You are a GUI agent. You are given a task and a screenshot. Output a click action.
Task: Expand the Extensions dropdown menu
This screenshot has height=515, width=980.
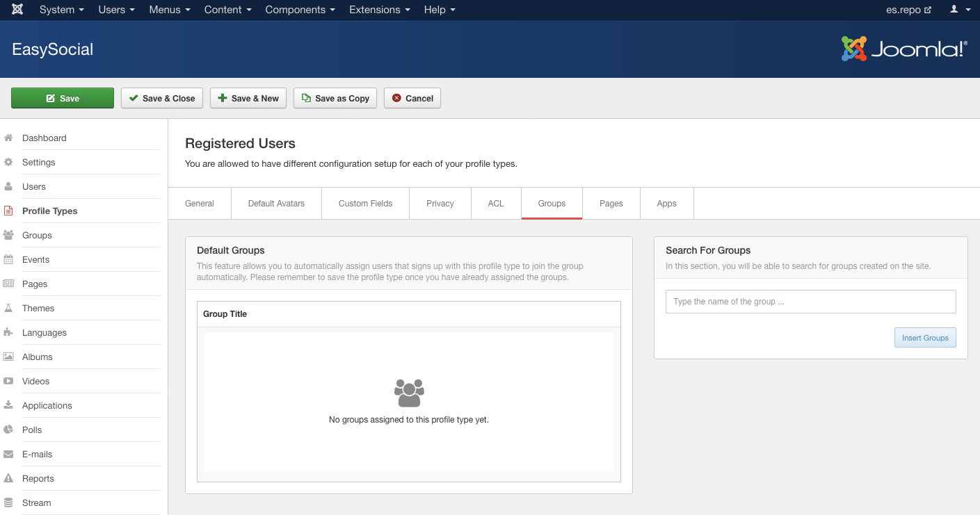pos(380,10)
